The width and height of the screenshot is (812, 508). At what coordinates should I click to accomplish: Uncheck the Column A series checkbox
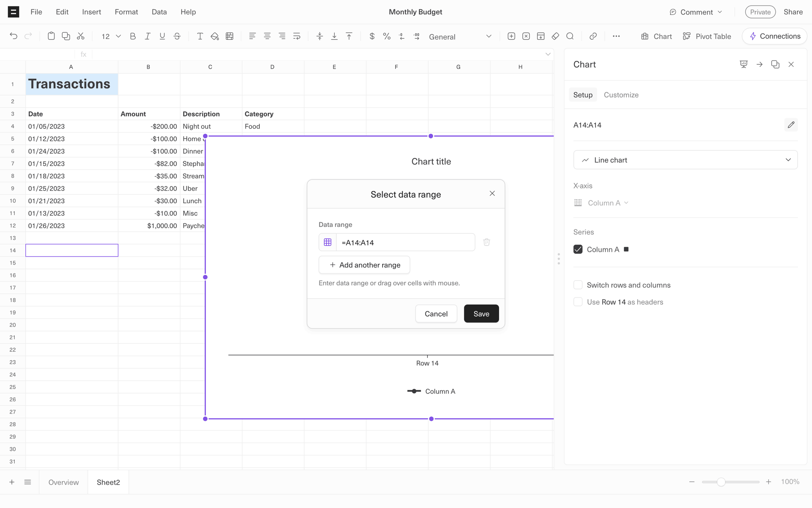click(x=578, y=249)
